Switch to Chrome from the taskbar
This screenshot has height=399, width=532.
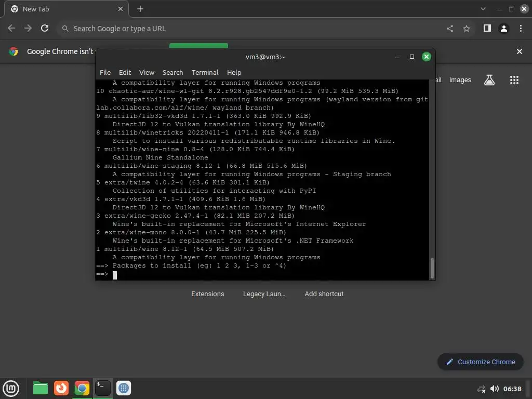82,388
